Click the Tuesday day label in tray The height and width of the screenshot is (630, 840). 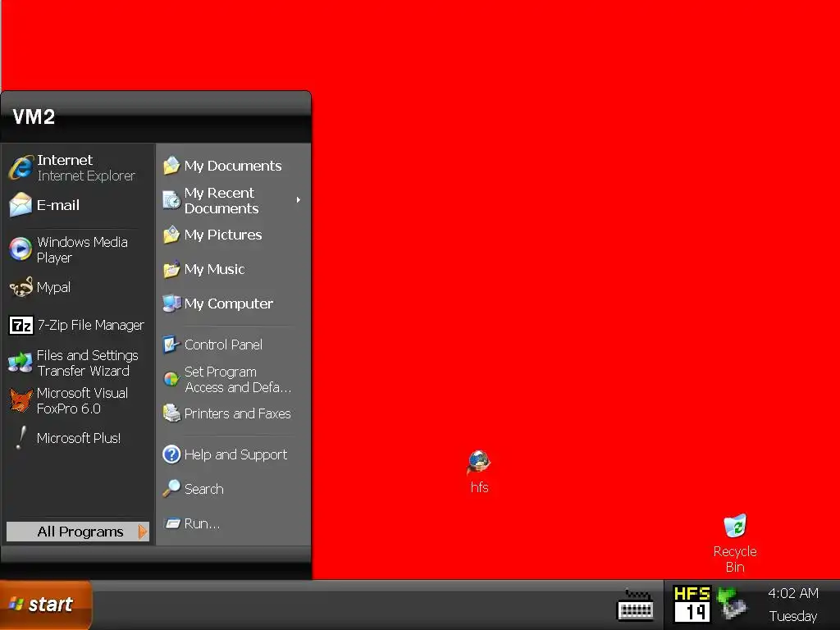click(793, 616)
